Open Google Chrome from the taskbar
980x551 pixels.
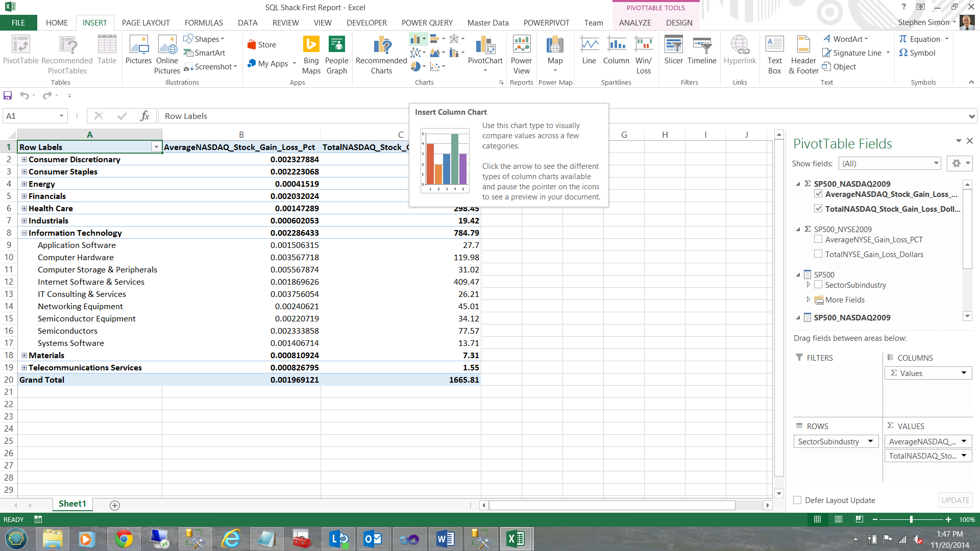(124, 539)
